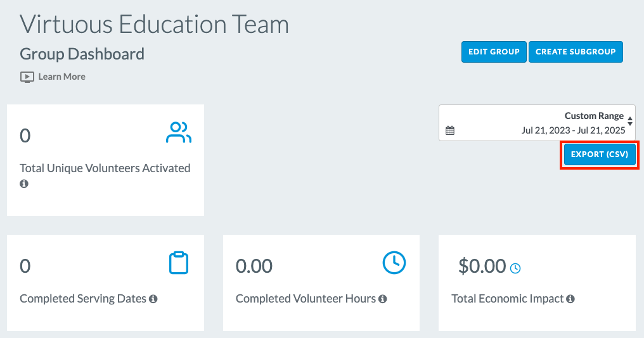The image size is (644, 338).
Task: Click info icon under Total Unique Volunteers
Action: (x=24, y=184)
